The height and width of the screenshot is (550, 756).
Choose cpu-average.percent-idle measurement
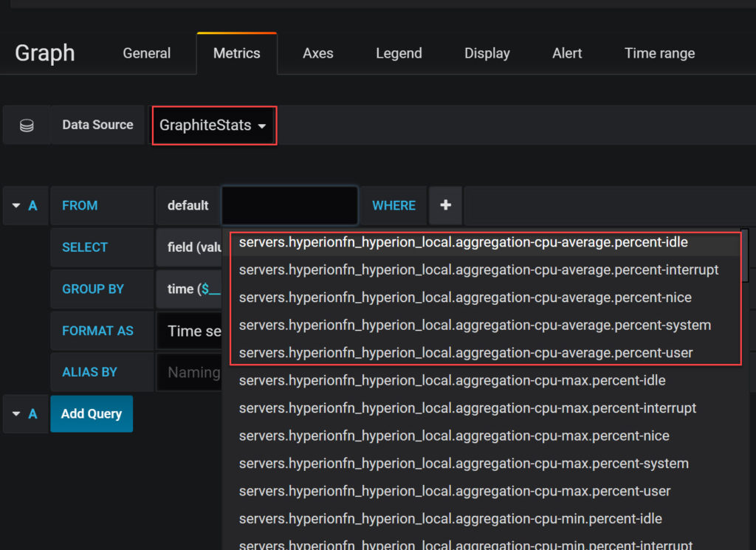(x=485, y=242)
